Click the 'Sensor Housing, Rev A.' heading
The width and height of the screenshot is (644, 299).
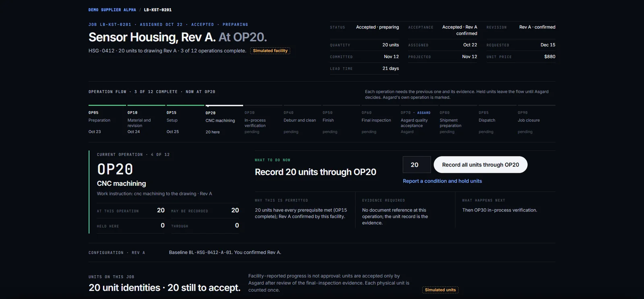(x=152, y=37)
